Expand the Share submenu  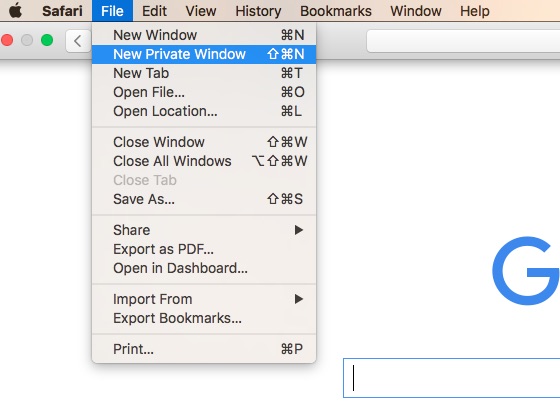pos(204,230)
